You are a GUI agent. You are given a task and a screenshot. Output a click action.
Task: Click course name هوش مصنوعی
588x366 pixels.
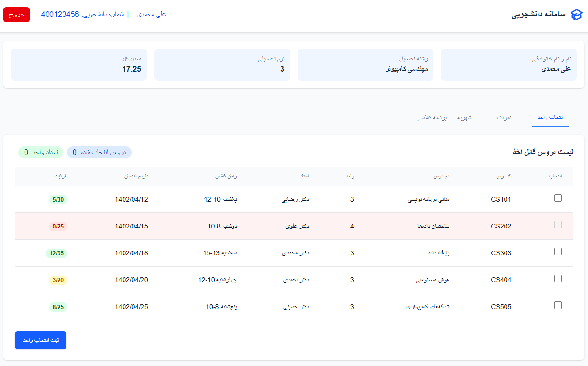point(433,280)
